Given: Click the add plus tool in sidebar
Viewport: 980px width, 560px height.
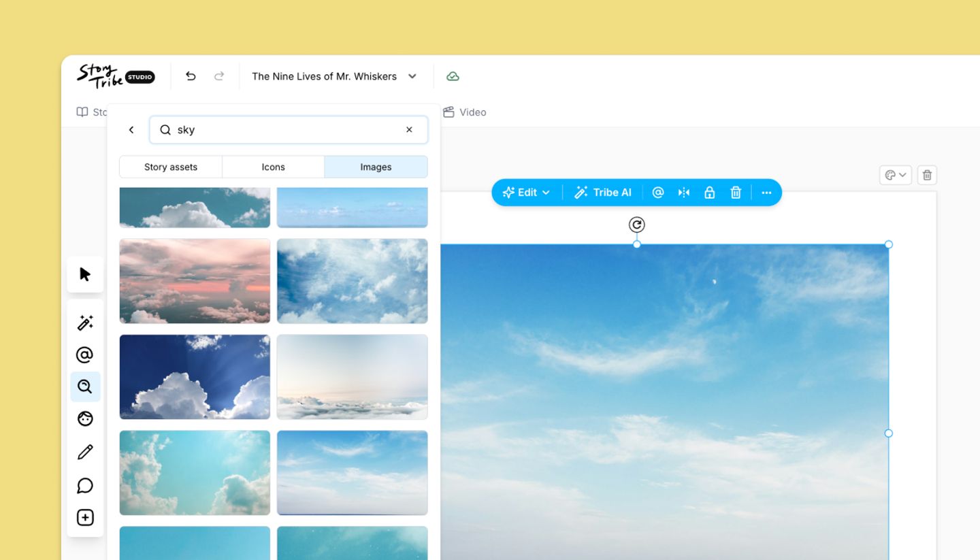Looking at the screenshot, I should 85,518.
